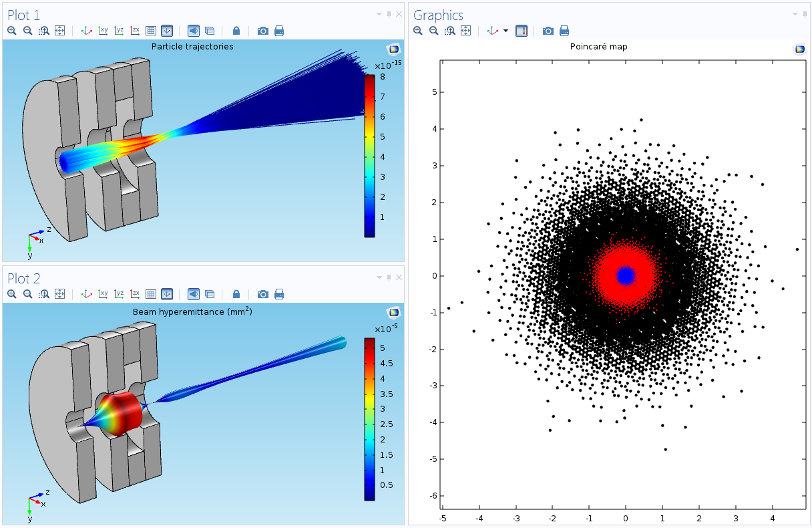Zoom out in the Graphics window

coord(433,31)
